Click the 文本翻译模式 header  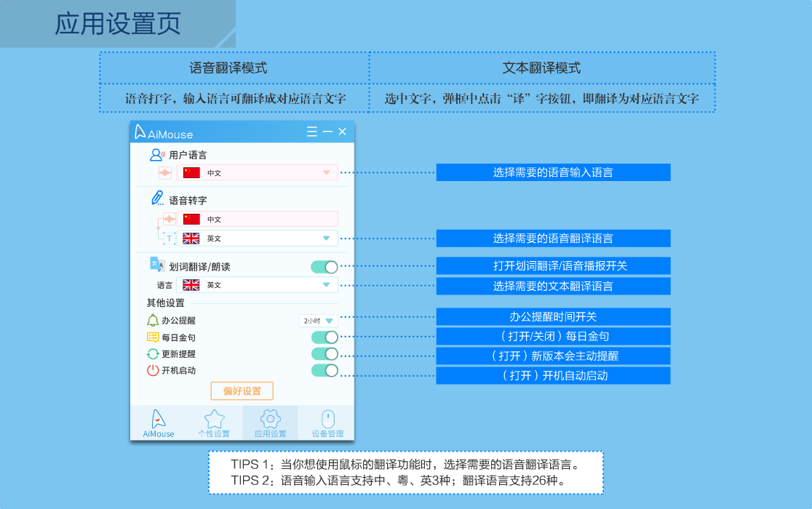[541, 68]
